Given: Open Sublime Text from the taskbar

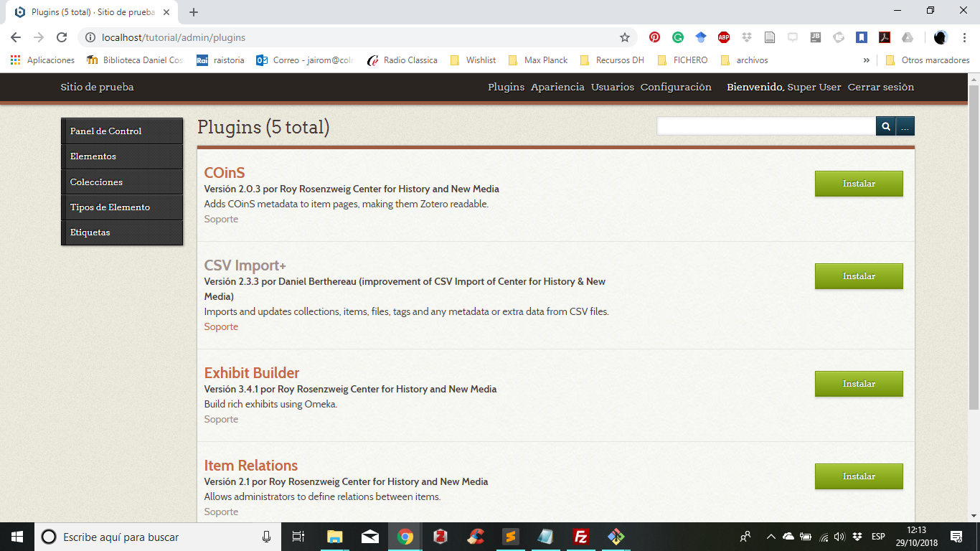Looking at the screenshot, I should pyautogui.click(x=510, y=536).
